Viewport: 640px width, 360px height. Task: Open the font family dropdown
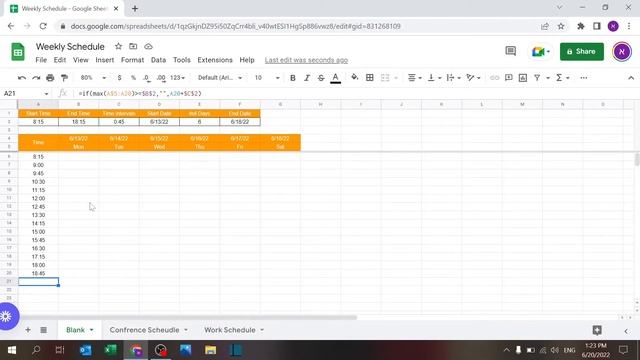pos(220,78)
